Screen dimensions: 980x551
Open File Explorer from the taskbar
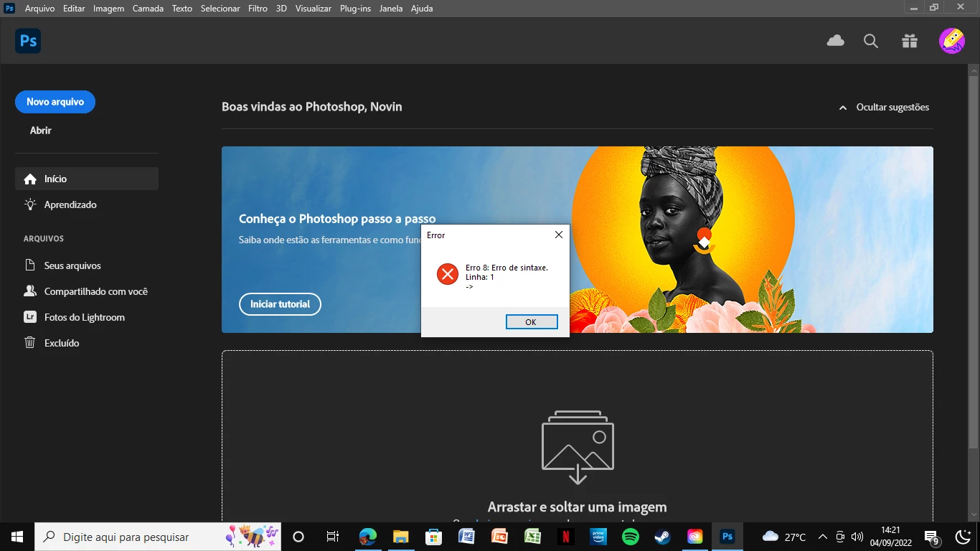tap(400, 537)
